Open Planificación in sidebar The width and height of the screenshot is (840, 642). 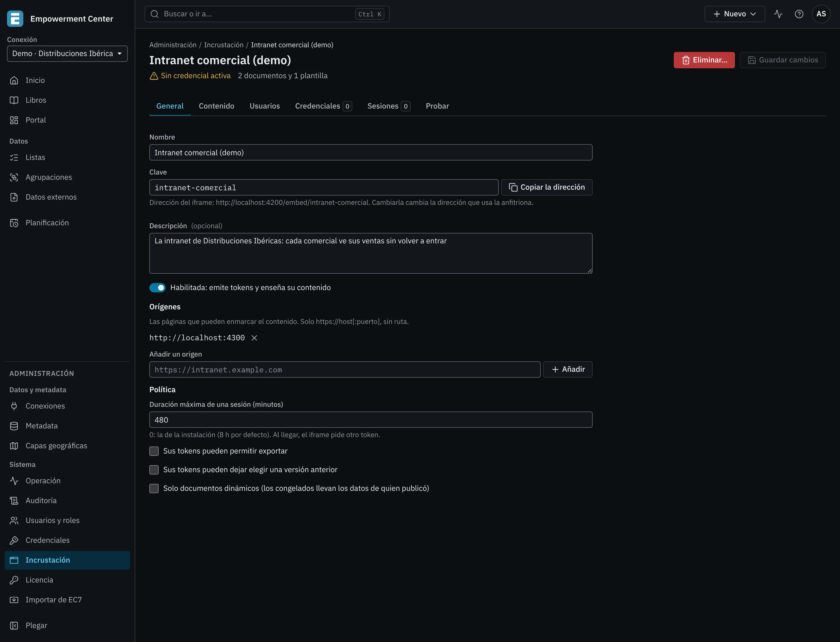[x=67, y=223]
